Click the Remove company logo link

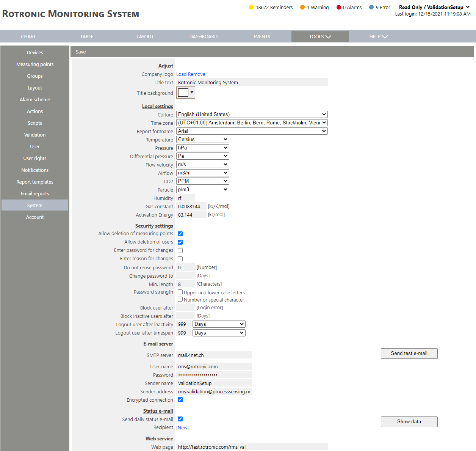coord(197,74)
